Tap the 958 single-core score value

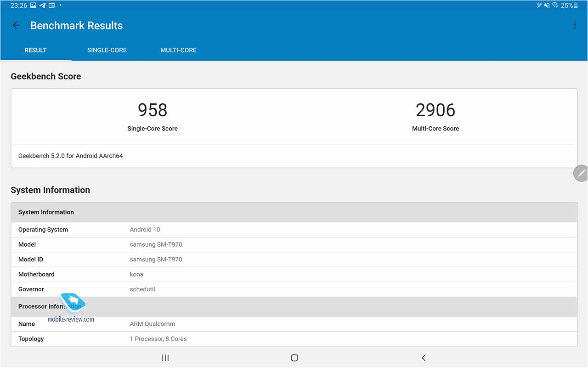pos(153,110)
